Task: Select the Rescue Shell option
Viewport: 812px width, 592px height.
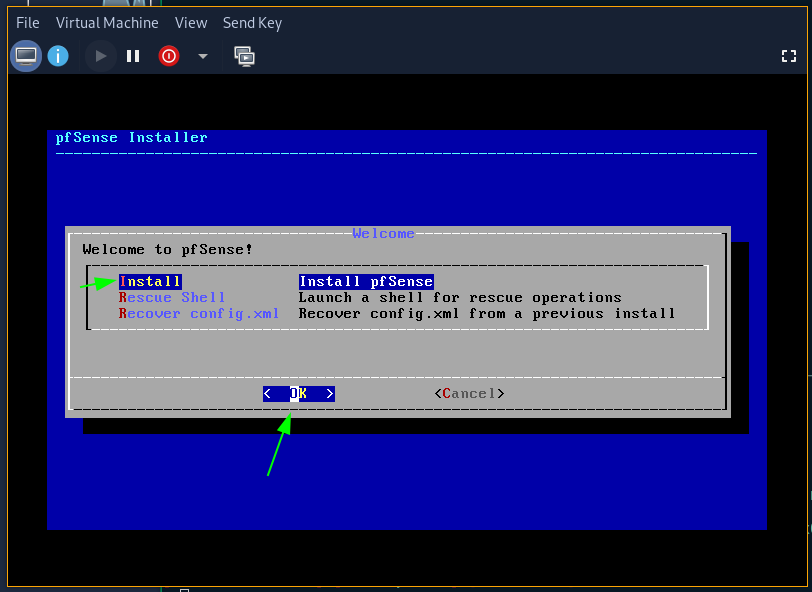Action: 172,297
